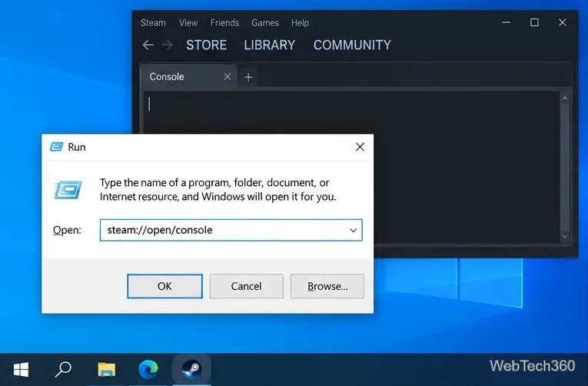Maximize the Steam window
588x386 pixels.
(534, 22)
